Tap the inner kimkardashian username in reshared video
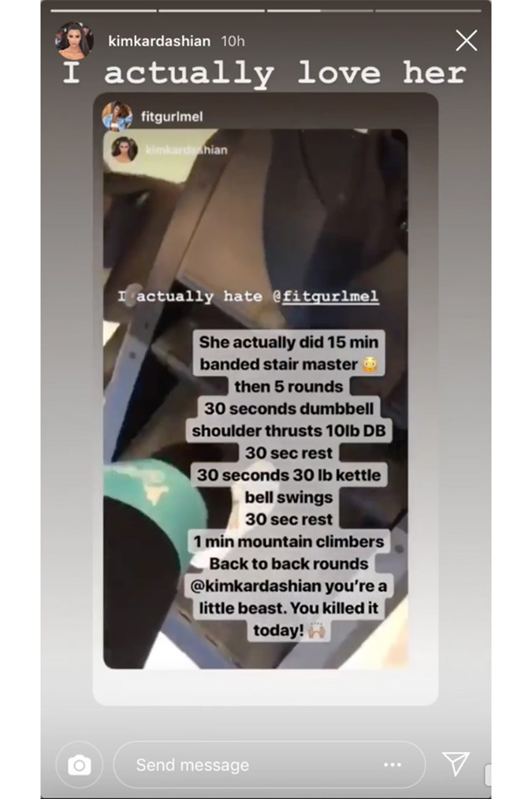 (x=187, y=150)
